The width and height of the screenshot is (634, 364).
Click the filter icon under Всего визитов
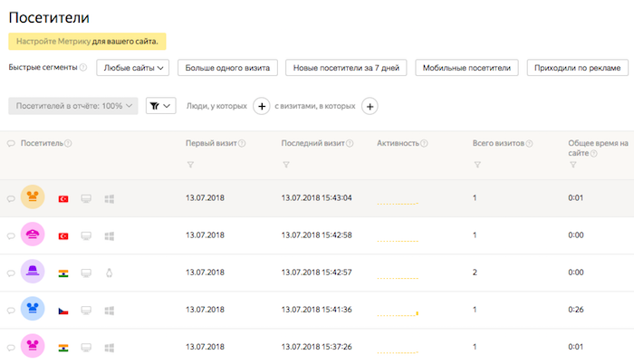pyautogui.click(x=477, y=164)
